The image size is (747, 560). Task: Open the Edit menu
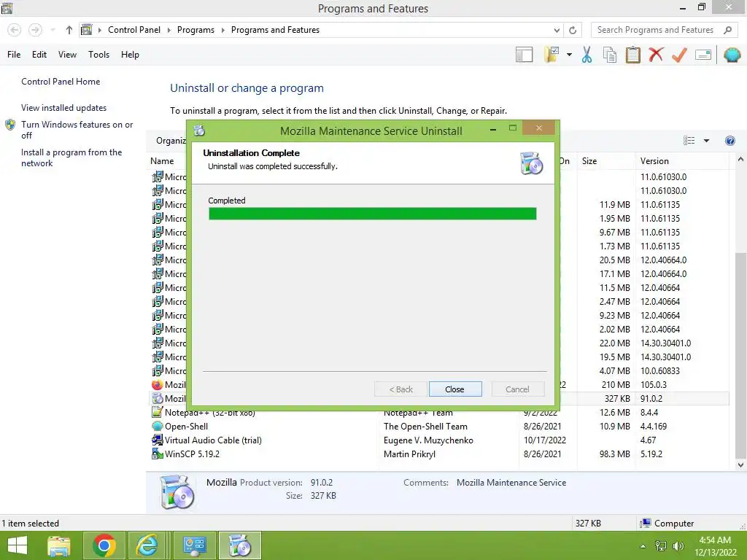coord(39,55)
